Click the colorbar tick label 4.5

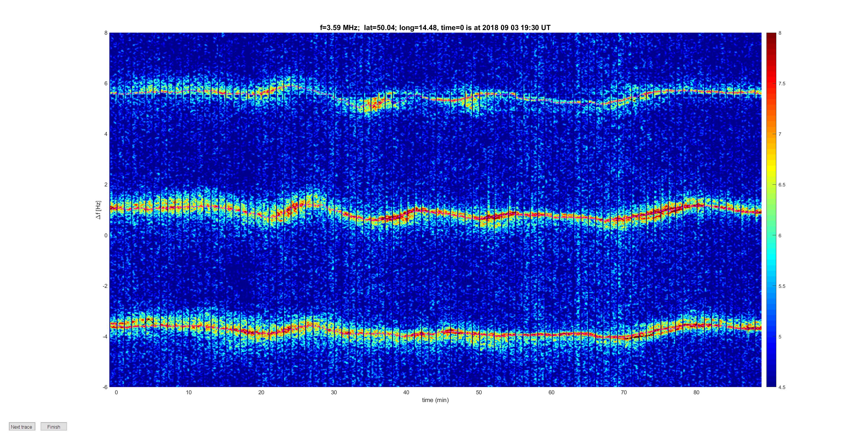click(x=782, y=387)
